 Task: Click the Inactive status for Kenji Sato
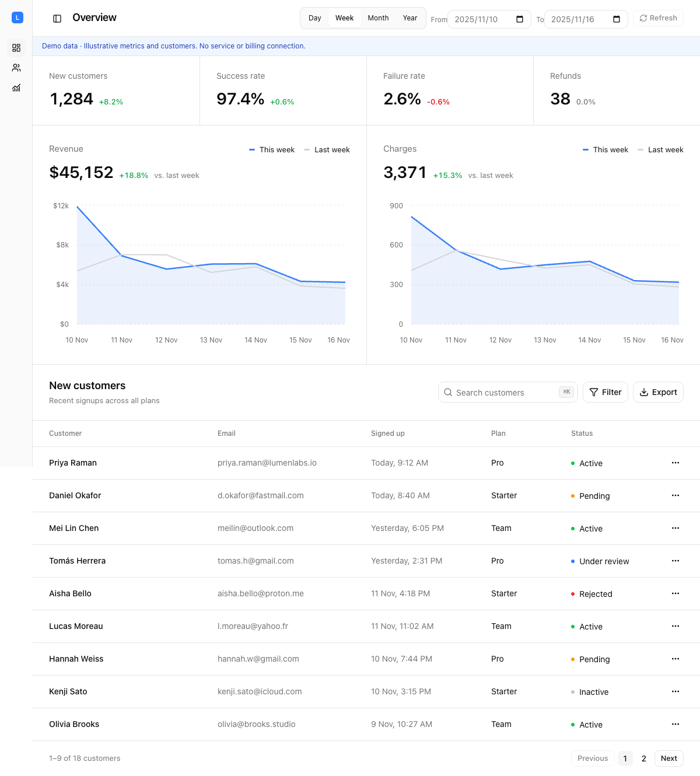coord(590,692)
